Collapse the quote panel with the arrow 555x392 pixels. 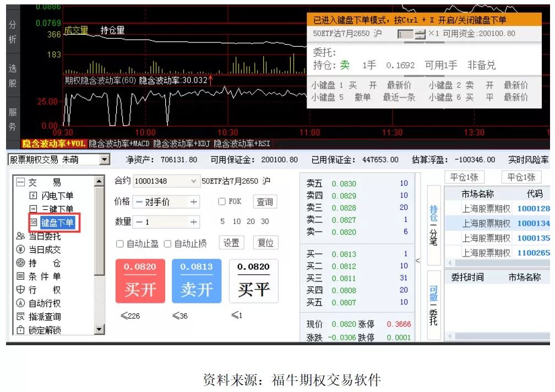click(x=418, y=260)
